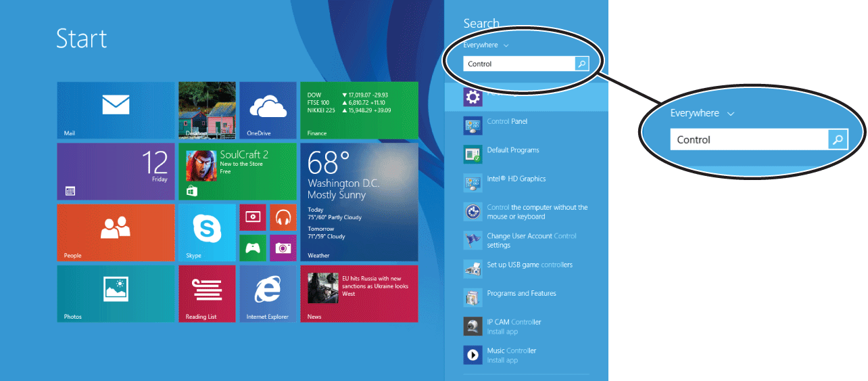Open Control the computer without mouse result
The image size is (868, 381).
click(527, 212)
